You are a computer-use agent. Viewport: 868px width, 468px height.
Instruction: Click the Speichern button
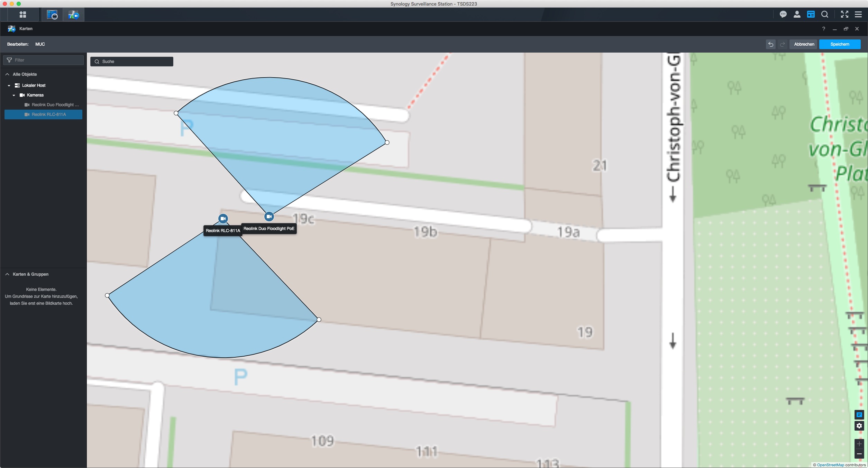[x=840, y=44]
